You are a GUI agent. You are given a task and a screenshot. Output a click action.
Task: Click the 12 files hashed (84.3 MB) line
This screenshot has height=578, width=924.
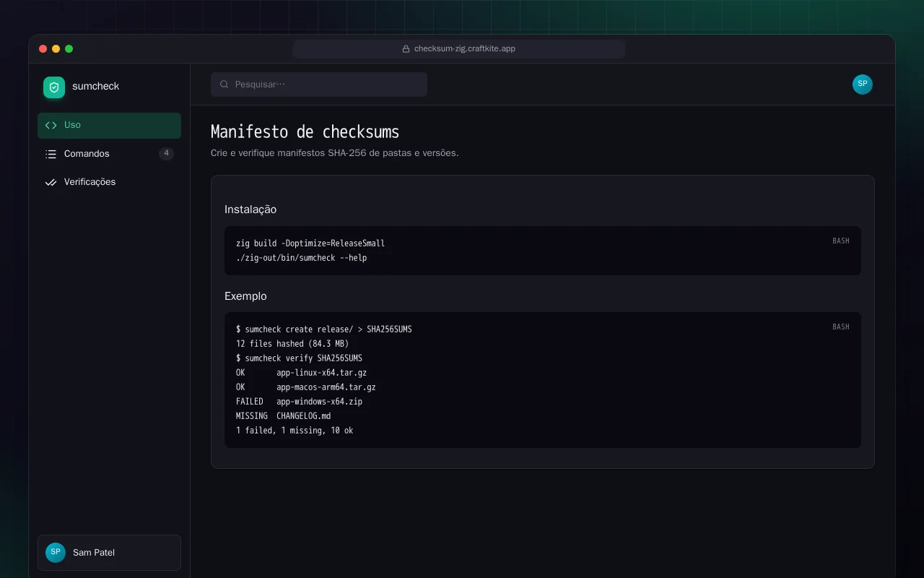[x=292, y=344]
